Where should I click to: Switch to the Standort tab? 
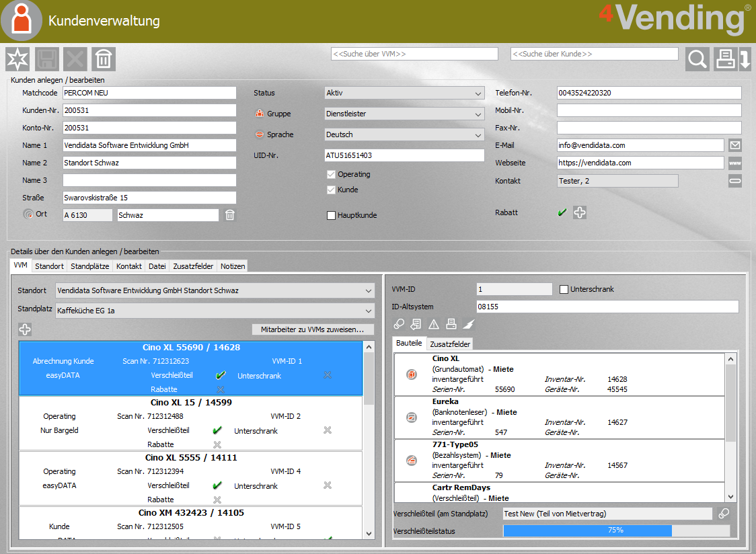pyautogui.click(x=49, y=266)
